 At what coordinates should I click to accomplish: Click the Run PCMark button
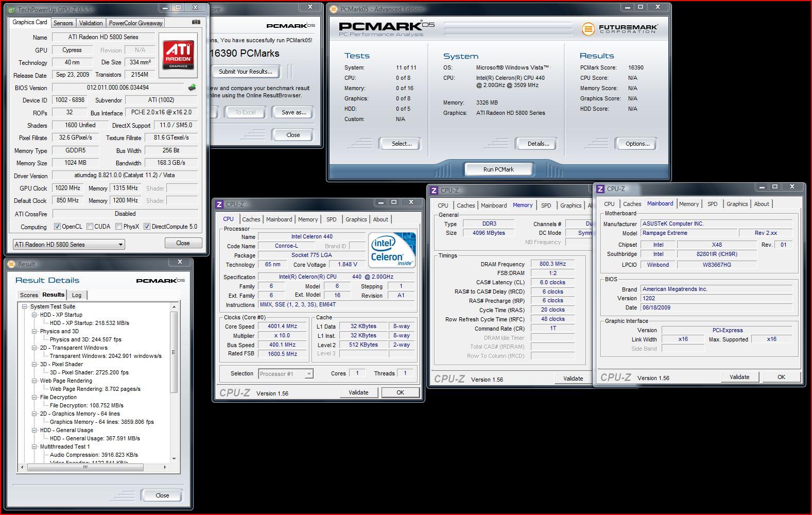pyautogui.click(x=498, y=169)
